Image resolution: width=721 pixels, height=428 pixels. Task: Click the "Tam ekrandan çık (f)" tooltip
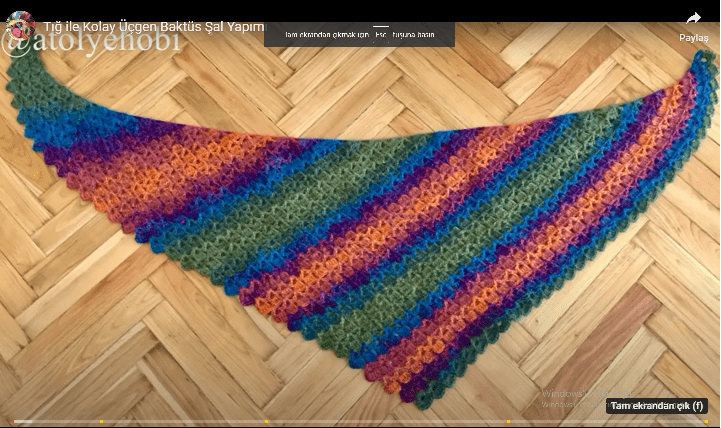point(656,406)
